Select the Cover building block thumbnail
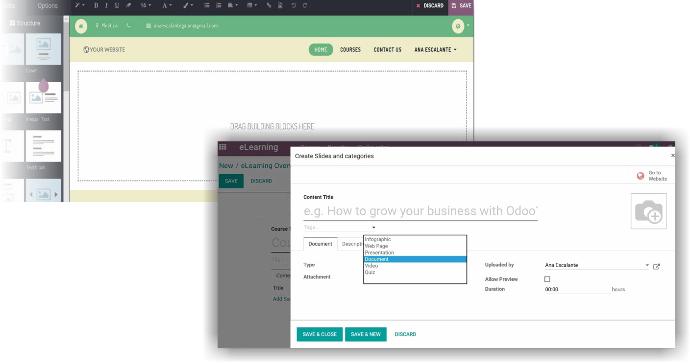Screen dimensions: 690x363 [43, 49]
